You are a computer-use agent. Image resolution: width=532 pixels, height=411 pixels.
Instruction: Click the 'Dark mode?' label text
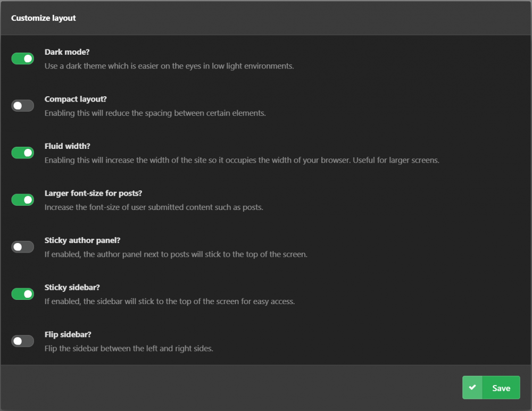[x=67, y=52]
